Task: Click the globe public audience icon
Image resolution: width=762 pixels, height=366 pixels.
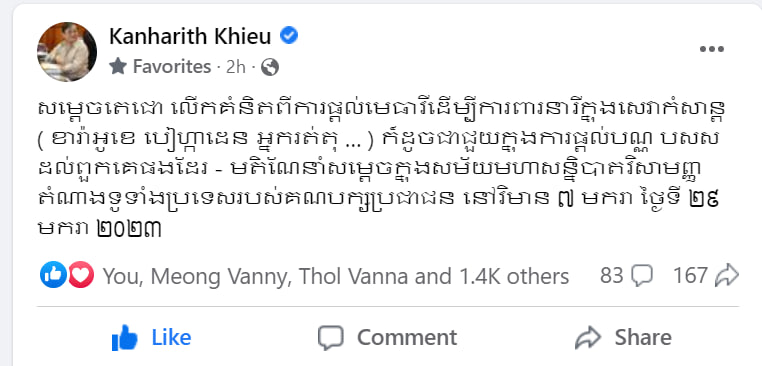Action: pyautogui.click(x=270, y=67)
